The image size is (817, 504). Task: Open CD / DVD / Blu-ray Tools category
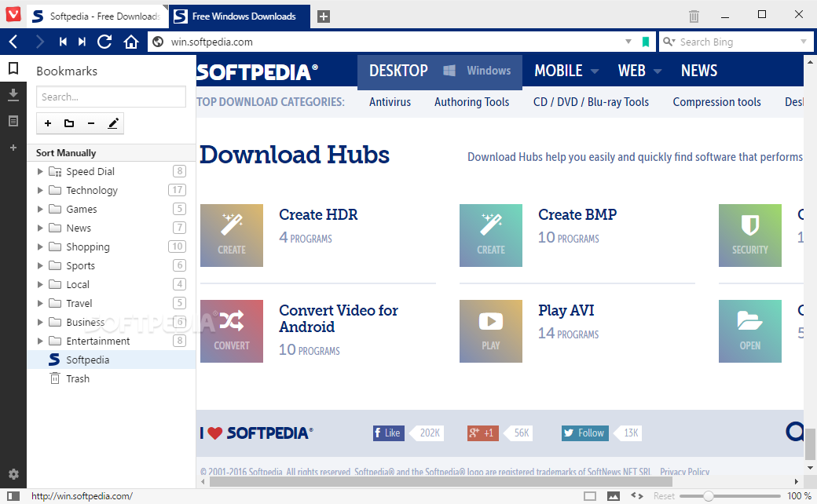[591, 102]
